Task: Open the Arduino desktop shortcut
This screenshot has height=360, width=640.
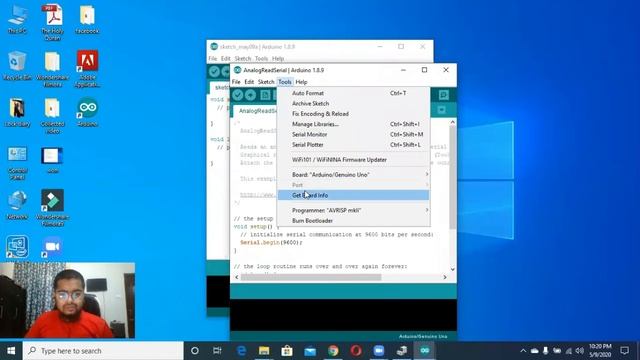Action: 87,112
